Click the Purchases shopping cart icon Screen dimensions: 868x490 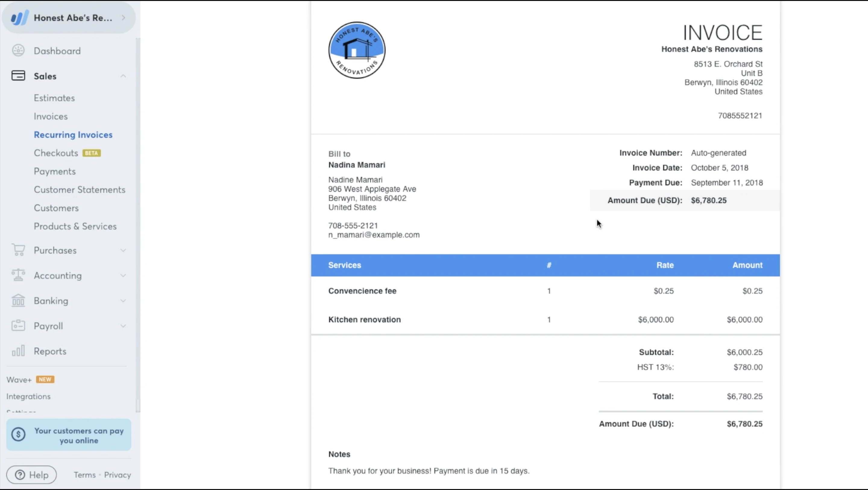tap(18, 250)
